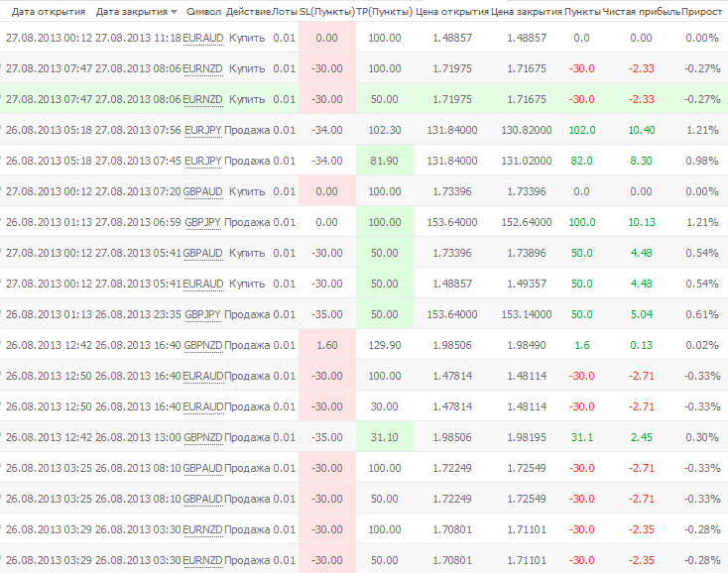Select growth value 0.61%
Viewport: 728px width, 573px height.
point(702,314)
